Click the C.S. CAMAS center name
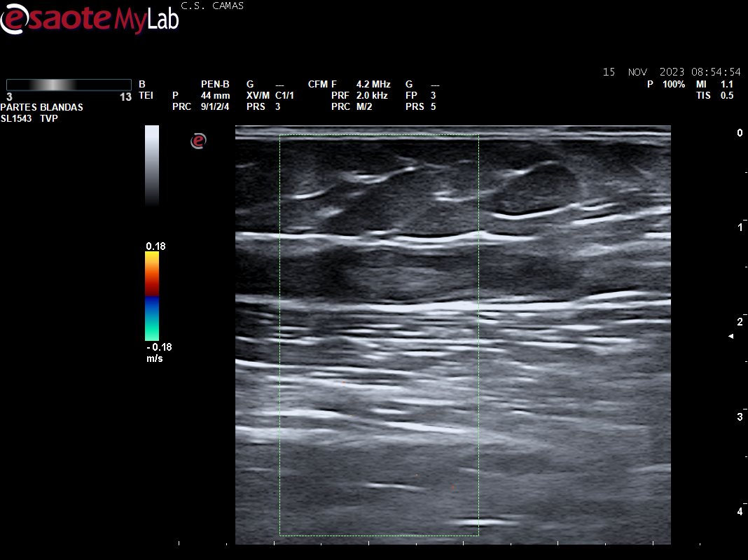748x560 pixels. [212, 6]
